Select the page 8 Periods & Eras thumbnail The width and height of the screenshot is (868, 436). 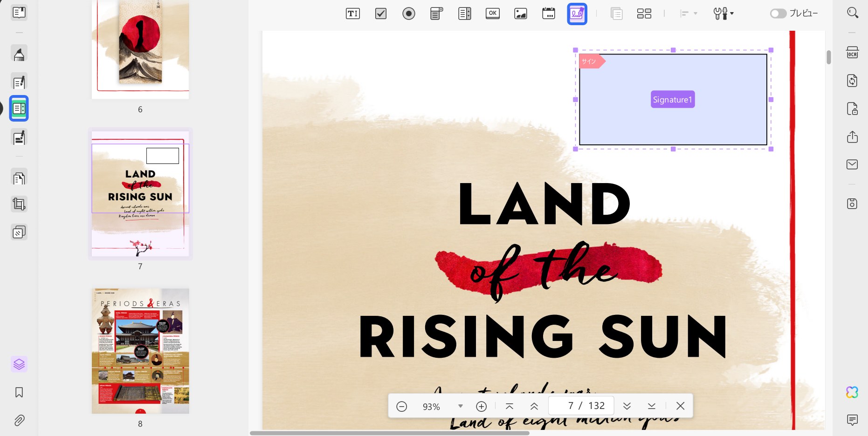click(x=140, y=351)
